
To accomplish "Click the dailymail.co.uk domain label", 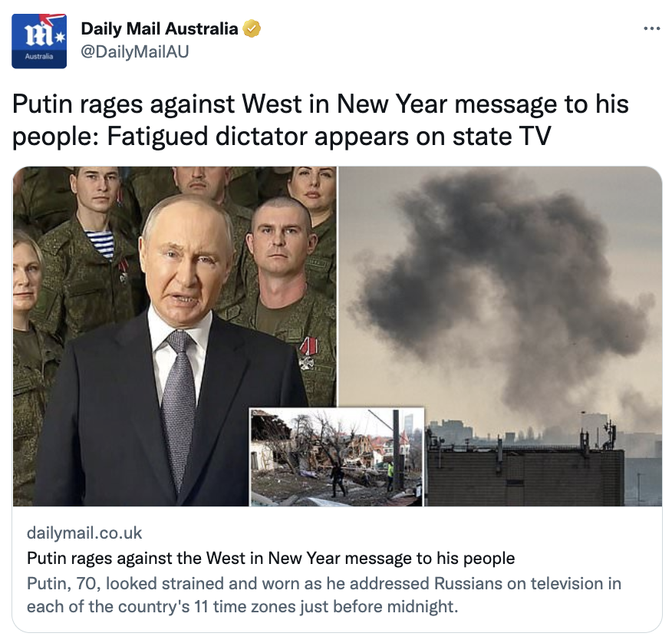I will (84, 533).
